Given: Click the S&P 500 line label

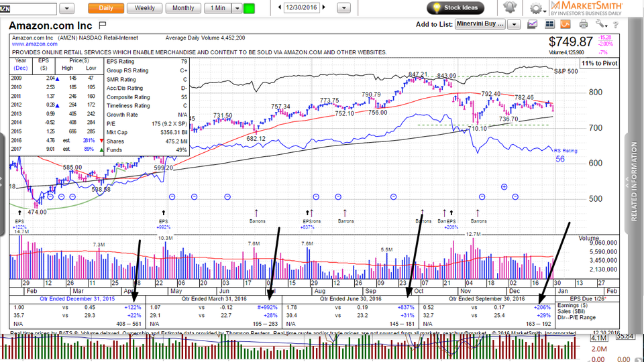Looking at the screenshot, I should tap(566, 72).
